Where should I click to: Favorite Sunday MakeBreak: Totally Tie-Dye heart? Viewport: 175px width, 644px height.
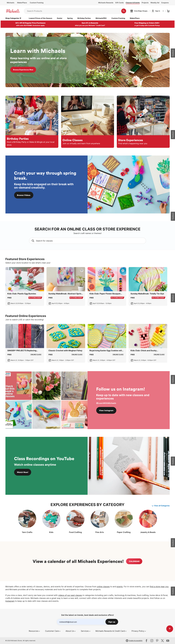pos(164,270)
